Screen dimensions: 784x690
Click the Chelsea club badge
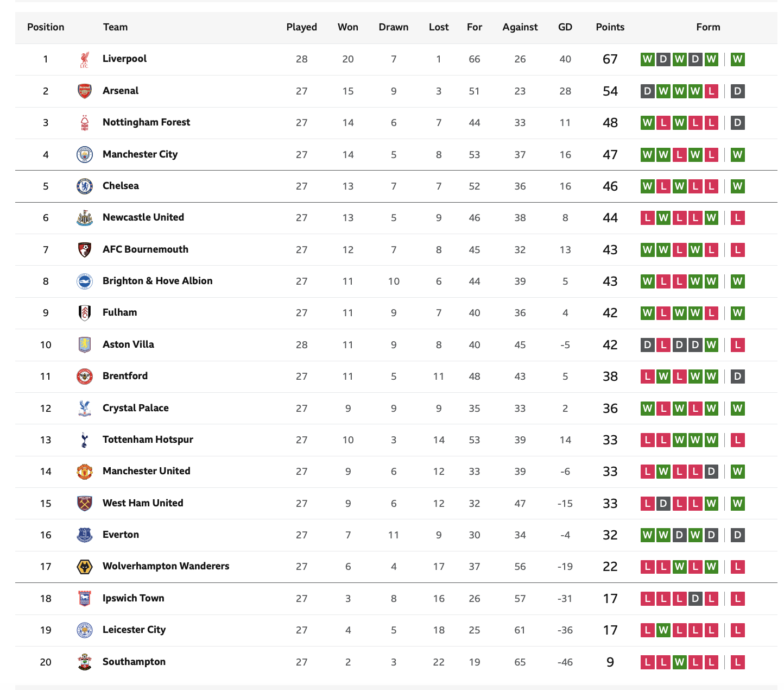(84, 186)
